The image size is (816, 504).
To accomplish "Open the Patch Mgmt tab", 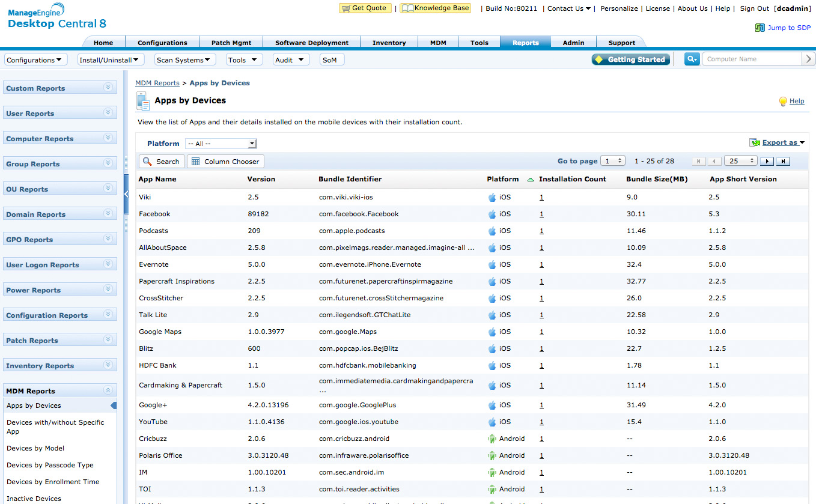I will click(x=231, y=43).
